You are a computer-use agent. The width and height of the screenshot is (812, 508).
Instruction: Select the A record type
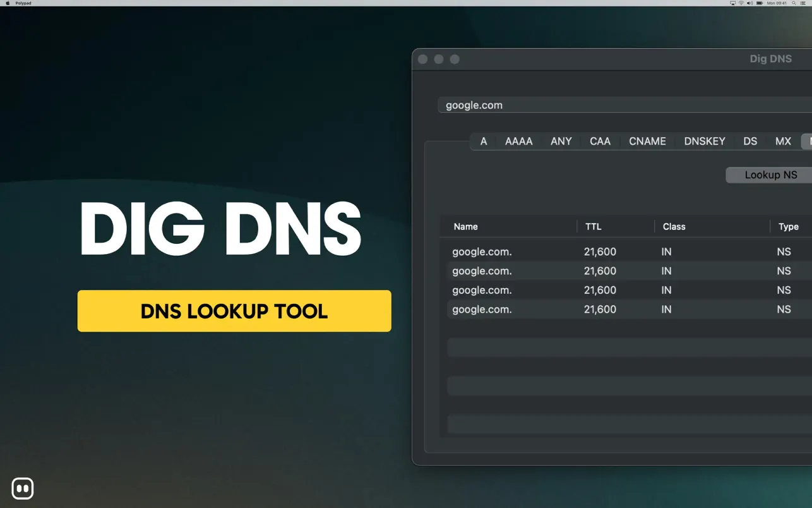[483, 141]
